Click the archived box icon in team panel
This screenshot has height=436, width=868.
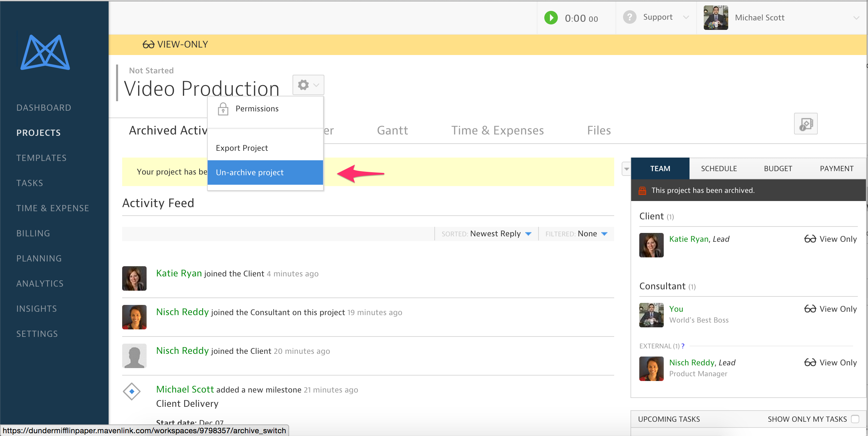click(x=642, y=191)
